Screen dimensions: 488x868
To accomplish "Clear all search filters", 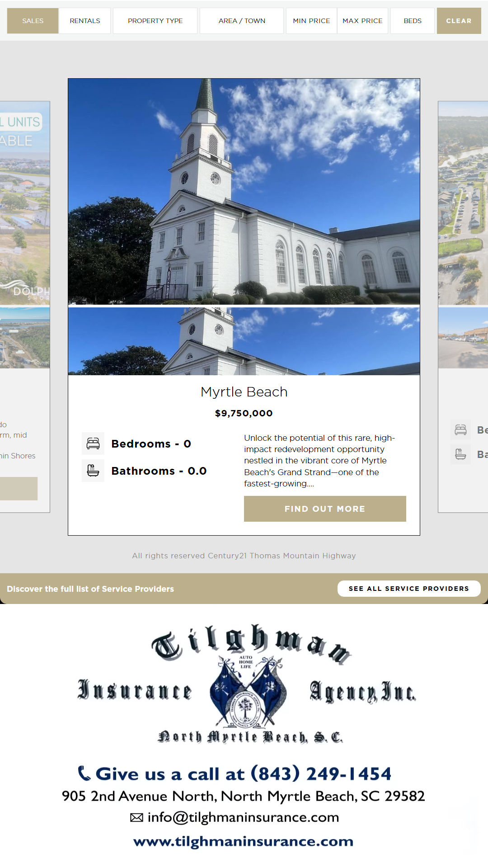I will pyautogui.click(x=459, y=21).
